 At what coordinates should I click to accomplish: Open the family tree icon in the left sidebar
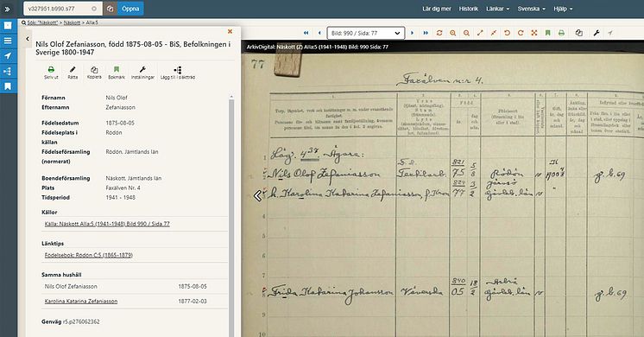(x=8, y=71)
